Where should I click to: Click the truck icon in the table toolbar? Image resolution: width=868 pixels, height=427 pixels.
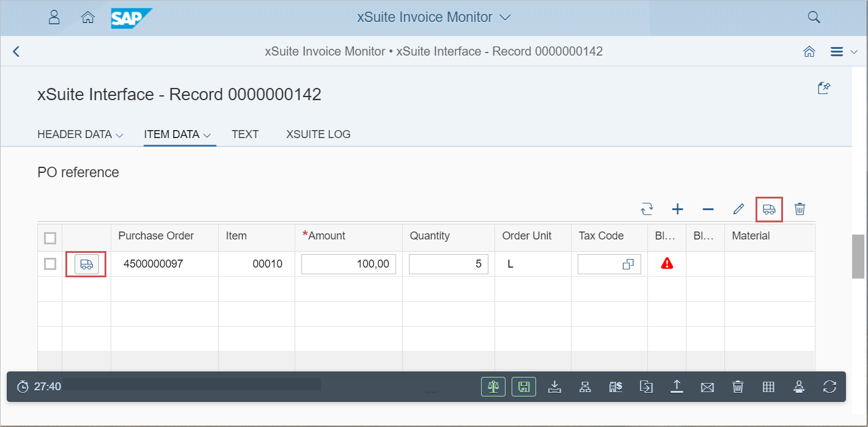(769, 210)
